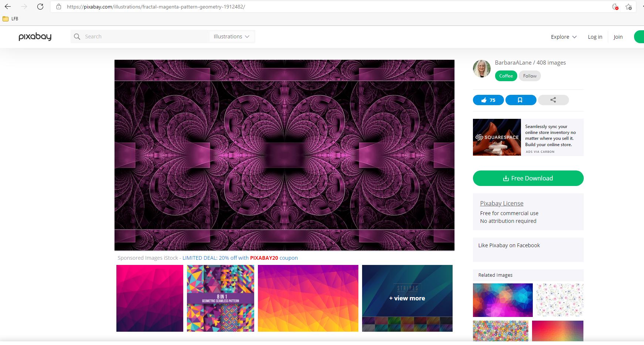Like the image with thumbs-up button
This screenshot has width=644, height=345.
tap(488, 100)
